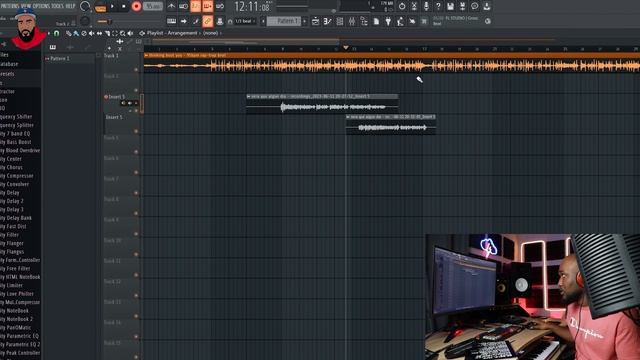Adjust the main volume knob

click(84, 7)
